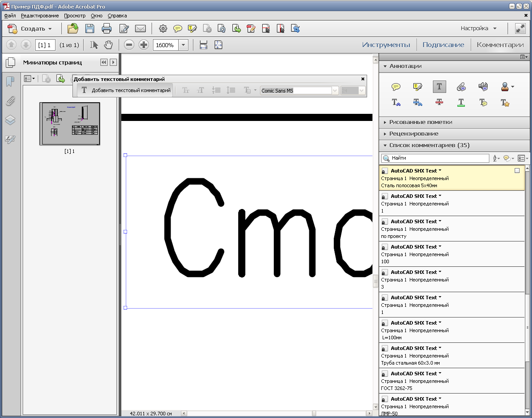The image size is (532, 418).
Task: Open the Comic Sans MS font dropdown
Action: [x=335, y=91]
